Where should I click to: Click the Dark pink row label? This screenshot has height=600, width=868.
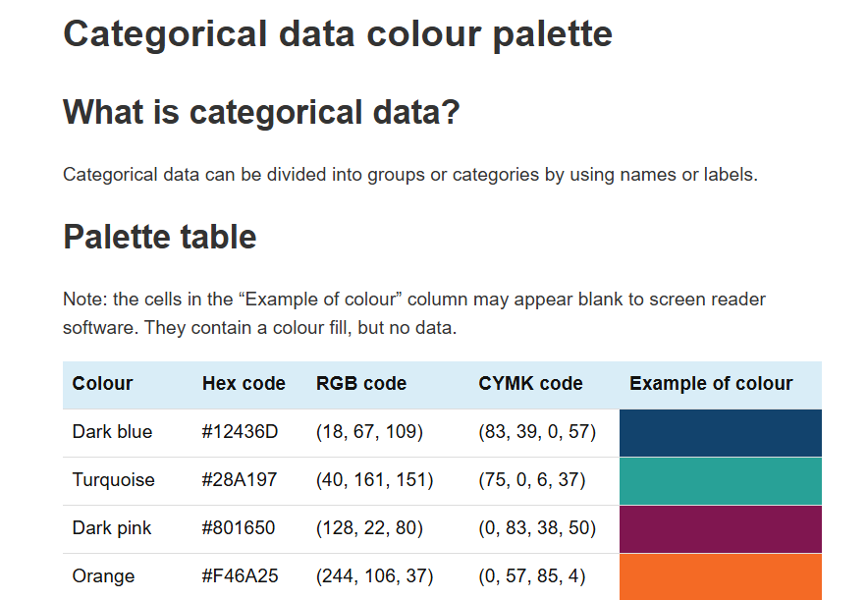coord(112,528)
